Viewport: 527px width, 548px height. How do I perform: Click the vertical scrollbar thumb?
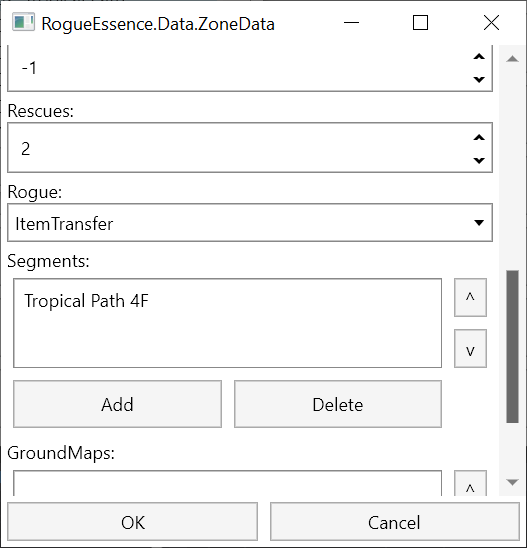pos(512,346)
